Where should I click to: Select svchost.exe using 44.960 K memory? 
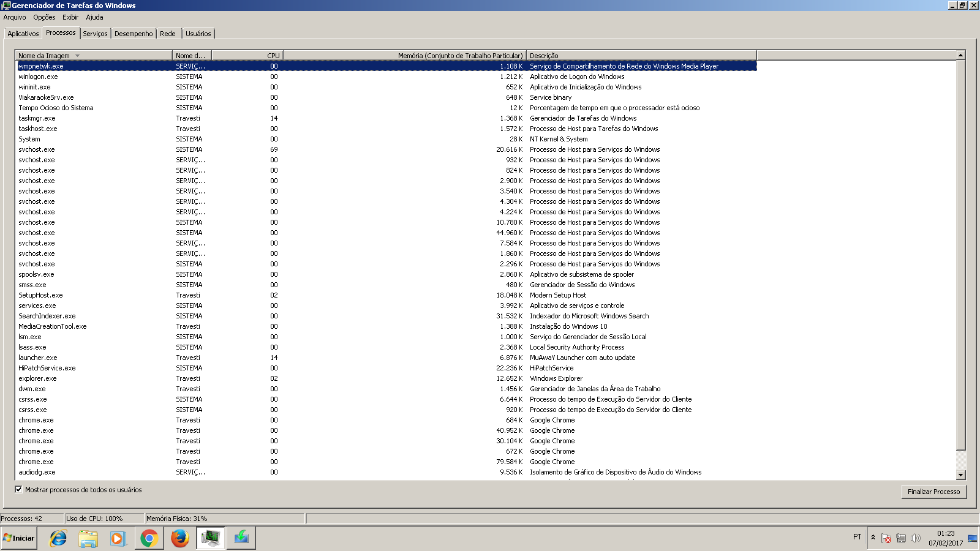pos(386,233)
